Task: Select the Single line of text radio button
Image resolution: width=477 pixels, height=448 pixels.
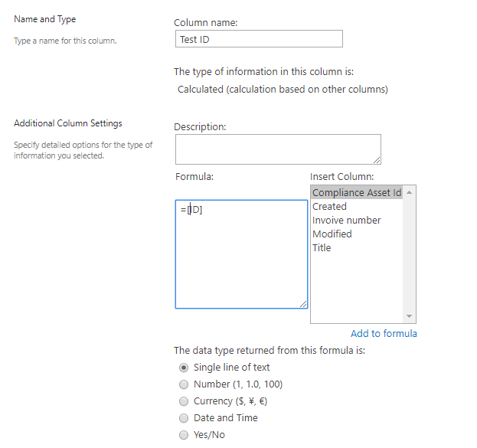Action: tap(184, 368)
